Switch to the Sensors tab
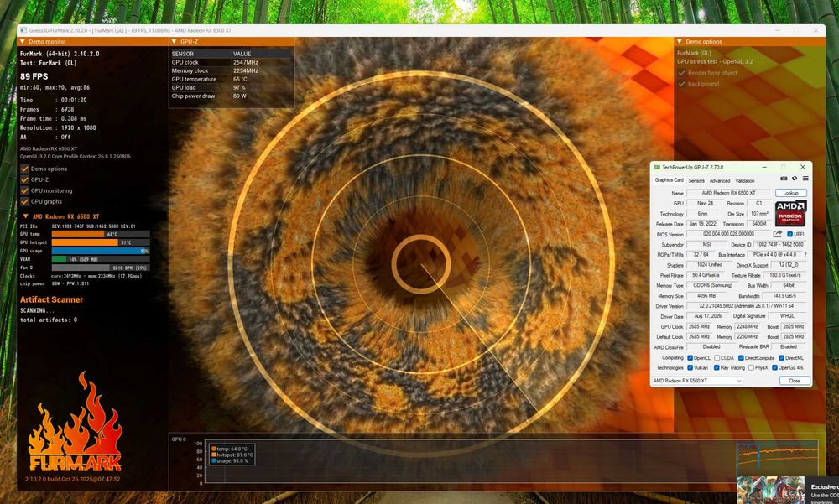Viewport: 839px width, 504px height. point(696,181)
